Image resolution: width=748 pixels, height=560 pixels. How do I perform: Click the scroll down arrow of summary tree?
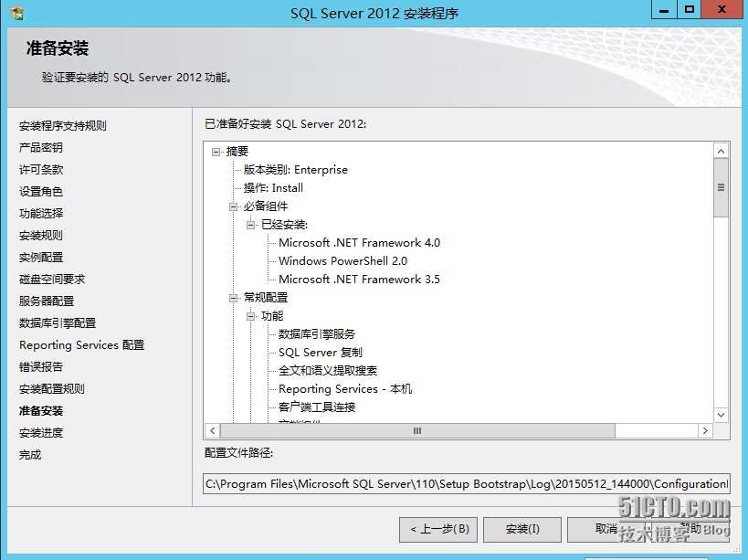[x=721, y=415]
